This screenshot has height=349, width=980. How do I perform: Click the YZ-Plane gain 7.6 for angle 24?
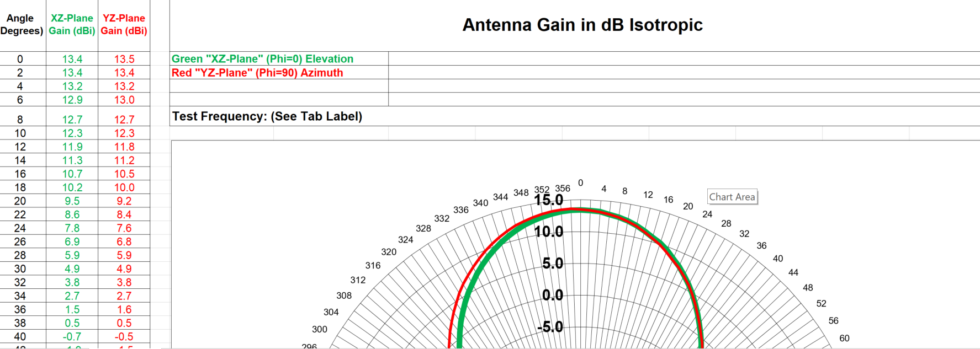[x=124, y=228]
